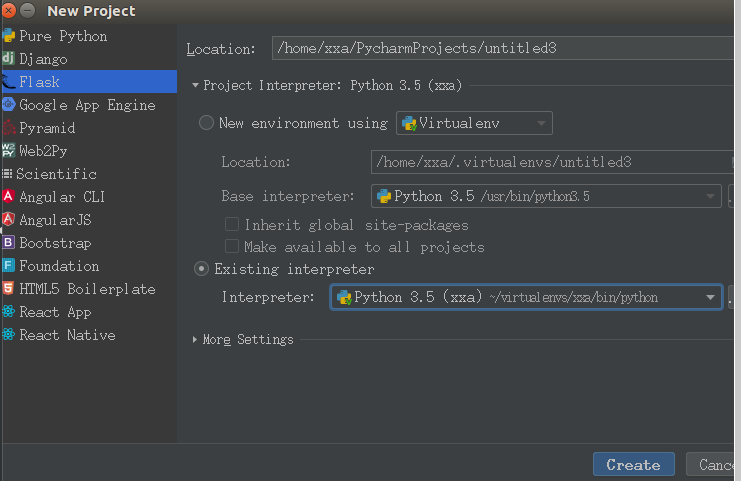Choose the AngularJS project type
741x481 pixels.
tap(89, 220)
